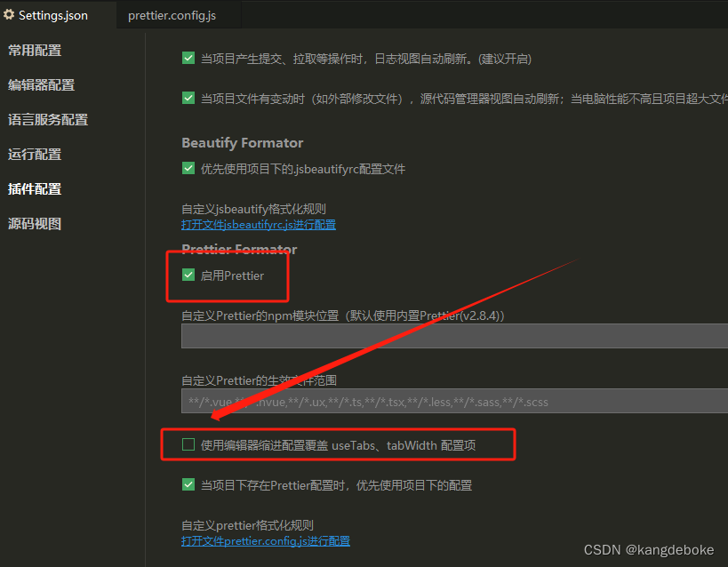Image resolution: width=728 pixels, height=567 pixels.
Task: Switch to 源码视图 view
Action: coord(34,223)
